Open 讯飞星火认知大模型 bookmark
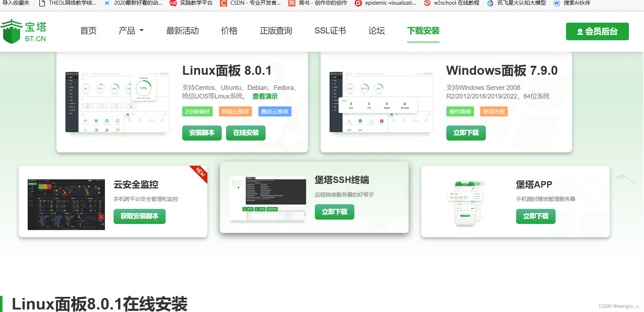The width and height of the screenshot is (644, 312). pyautogui.click(x=516, y=3)
